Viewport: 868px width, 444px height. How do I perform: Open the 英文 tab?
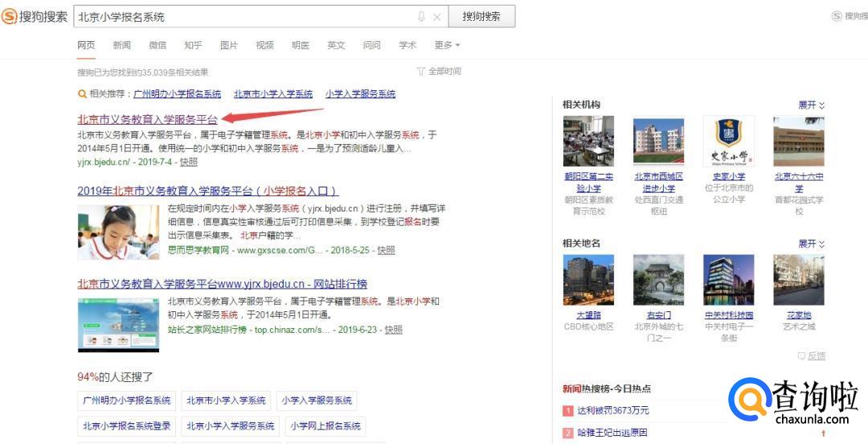pyautogui.click(x=336, y=46)
